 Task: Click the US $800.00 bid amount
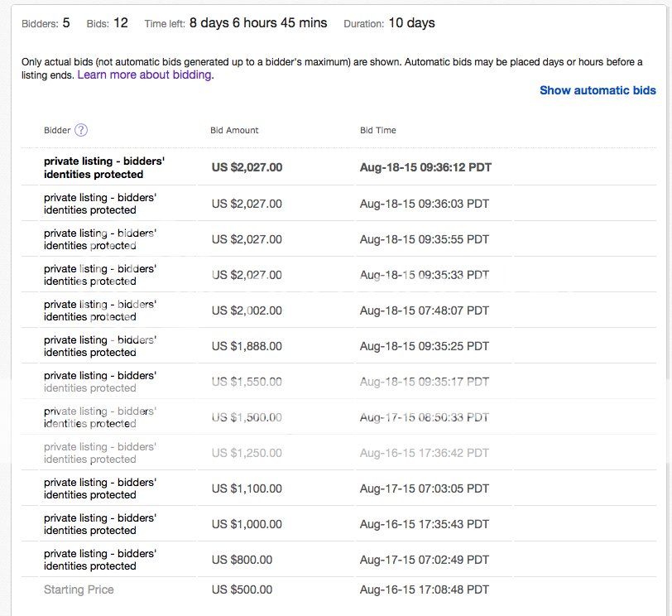242,560
